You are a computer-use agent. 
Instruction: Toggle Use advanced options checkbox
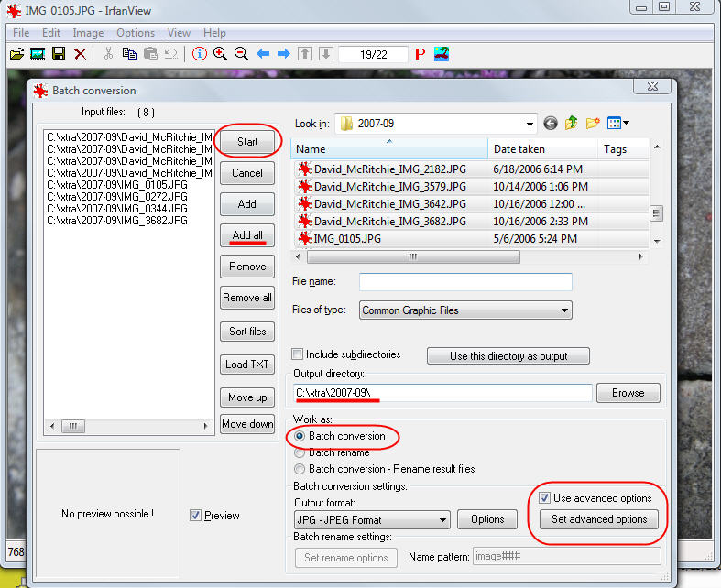coord(544,498)
